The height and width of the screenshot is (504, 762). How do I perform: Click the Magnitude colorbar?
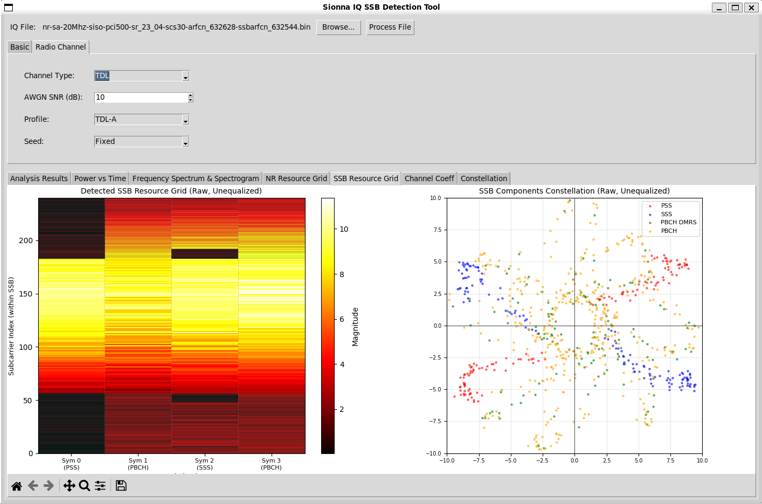(x=328, y=325)
